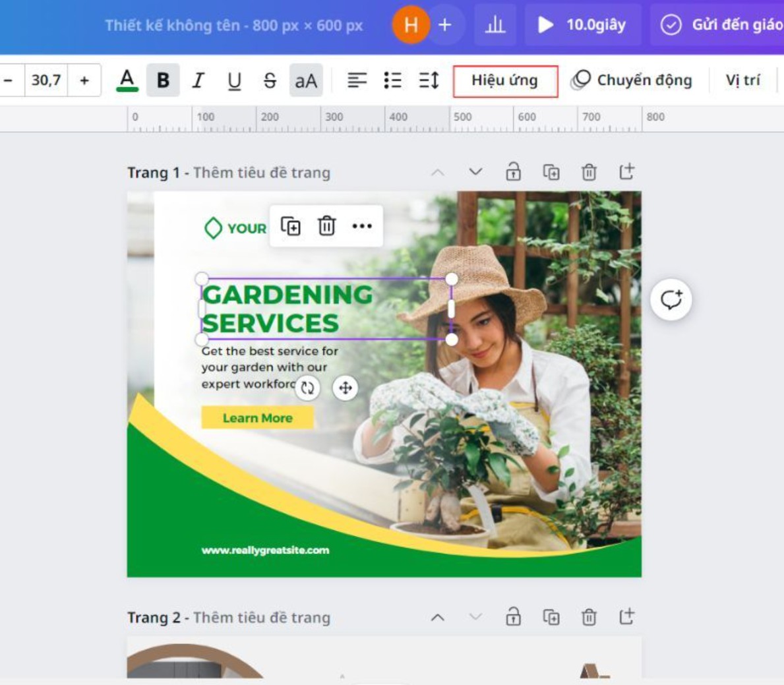Change text alignment
This screenshot has width=784, height=685.
click(357, 80)
